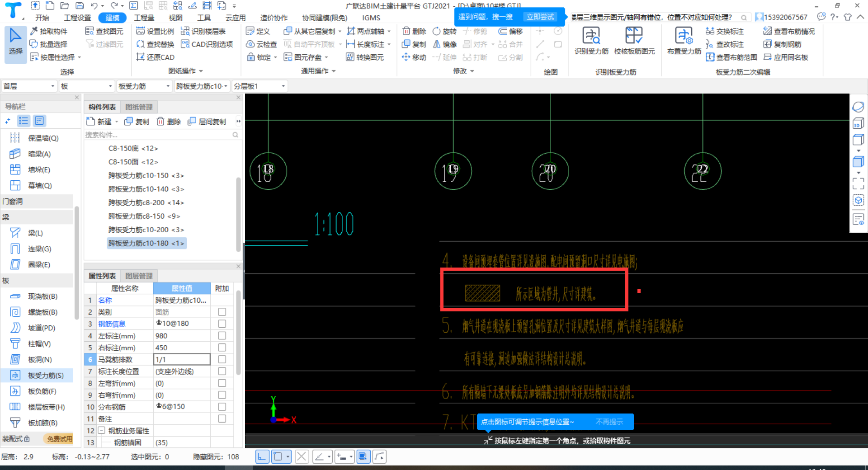Click 设置比例 tool

coord(155,31)
